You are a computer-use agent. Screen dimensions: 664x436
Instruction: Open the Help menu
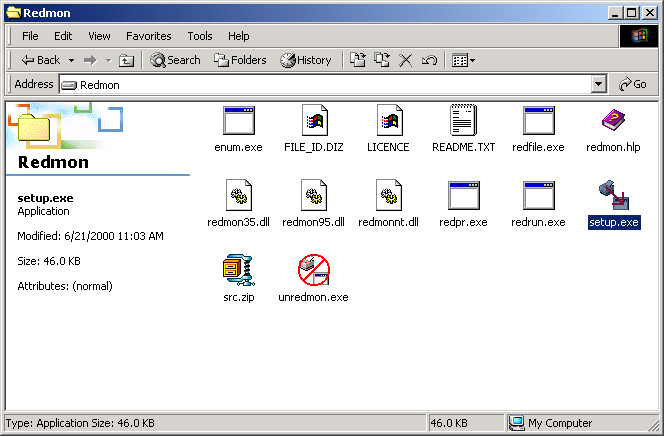point(238,36)
